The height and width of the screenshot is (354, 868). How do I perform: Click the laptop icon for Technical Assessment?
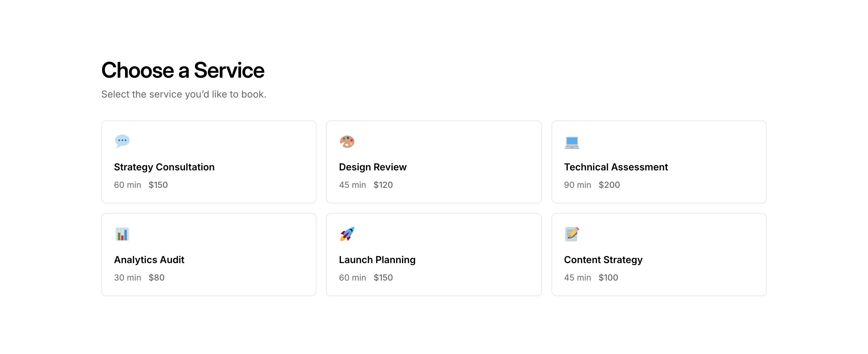pyautogui.click(x=572, y=142)
